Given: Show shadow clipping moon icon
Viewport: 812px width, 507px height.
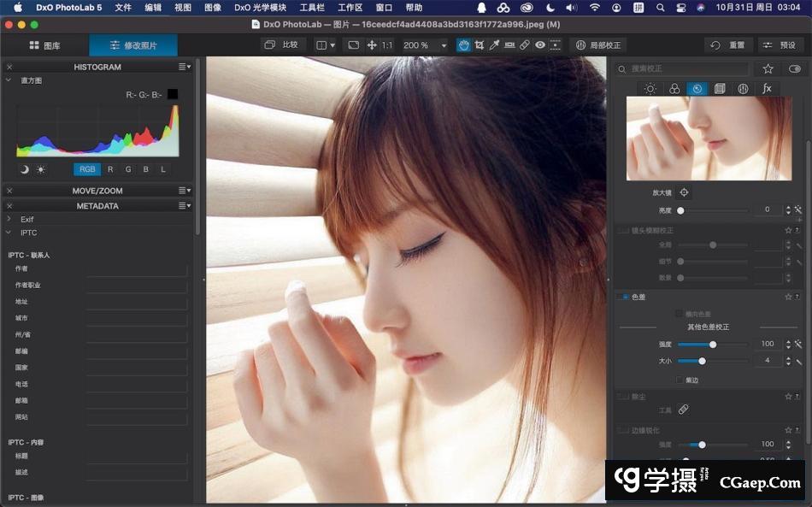Looking at the screenshot, I should [x=24, y=169].
